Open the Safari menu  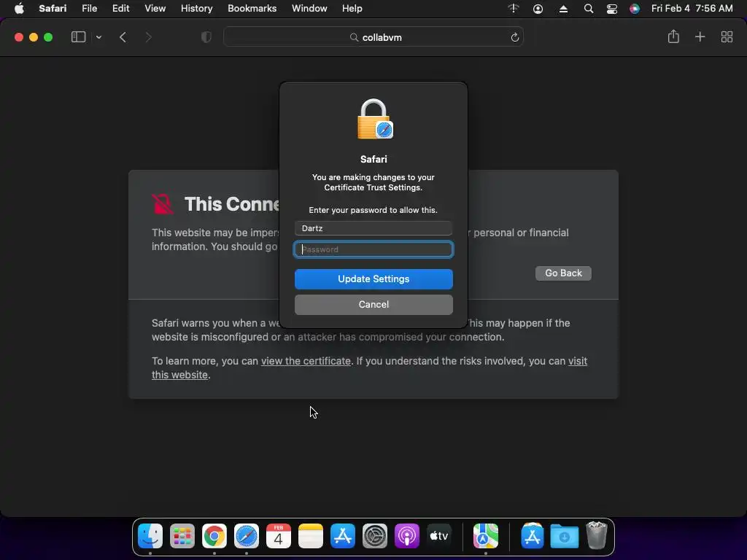point(53,9)
